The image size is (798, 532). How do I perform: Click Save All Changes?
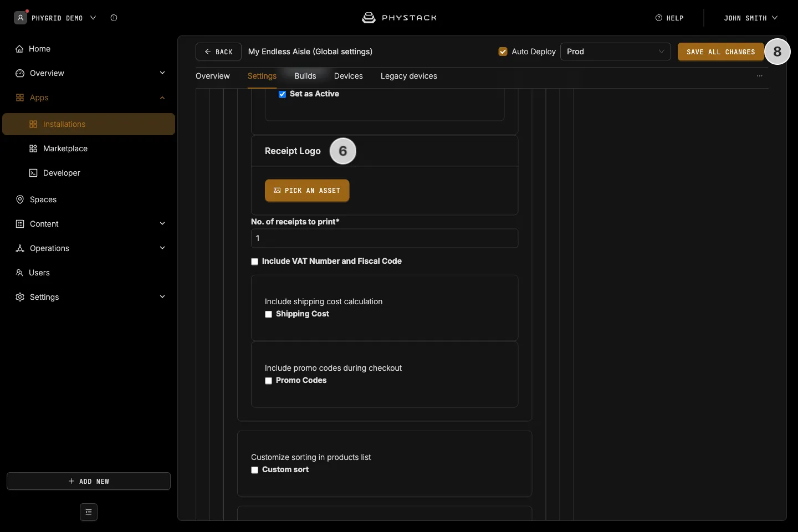[x=721, y=52]
